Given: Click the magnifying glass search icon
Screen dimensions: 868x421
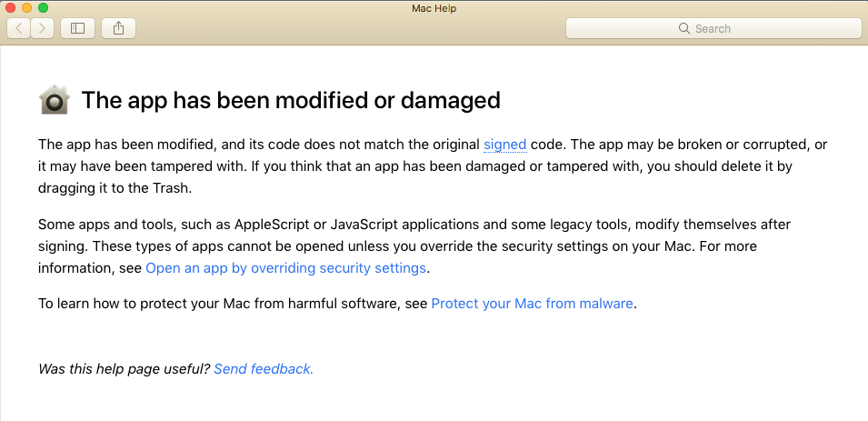Looking at the screenshot, I should [684, 29].
